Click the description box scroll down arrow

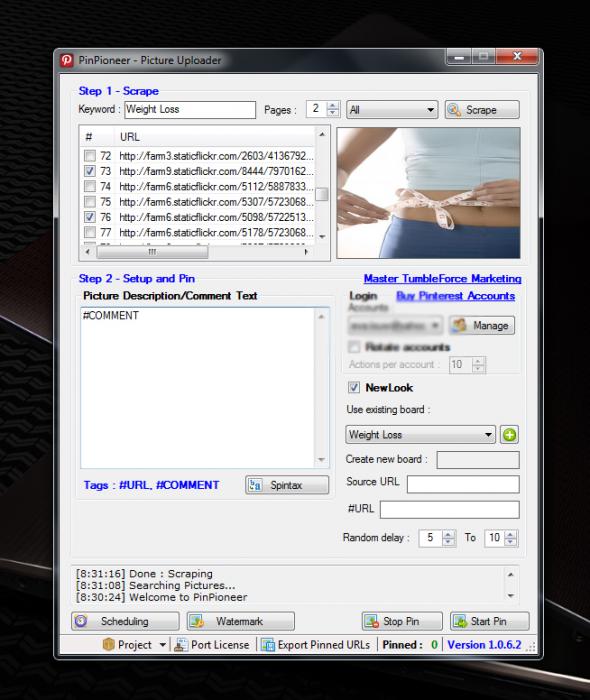tap(322, 460)
